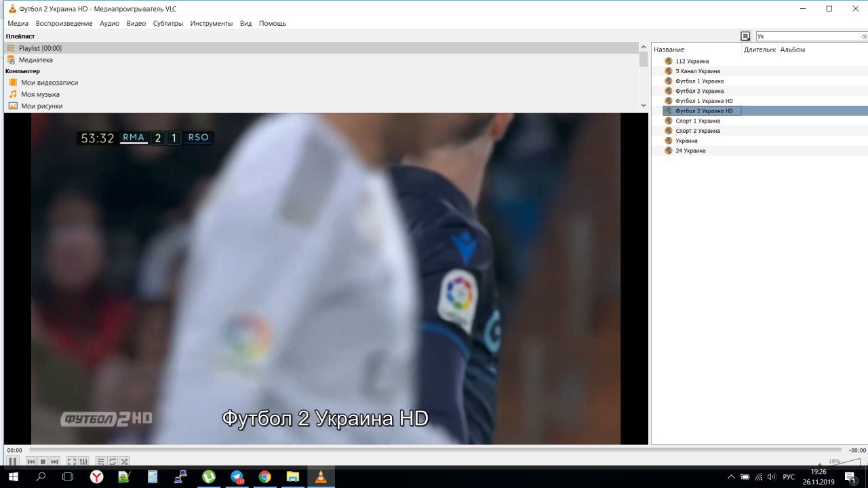Open Google Chrome from taskbar
The width and height of the screenshot is (868, 488).
pos(264,477)
